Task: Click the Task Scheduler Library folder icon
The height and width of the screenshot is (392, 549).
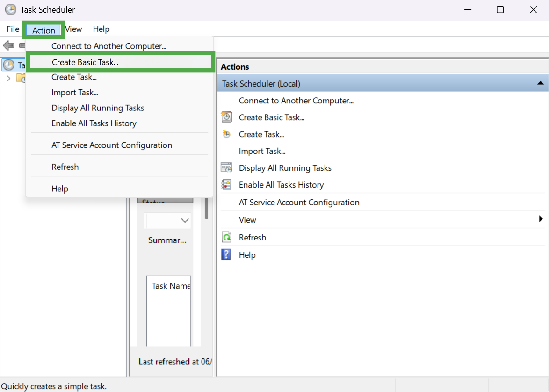Action: pyautogui.click(x=21, y=78)
